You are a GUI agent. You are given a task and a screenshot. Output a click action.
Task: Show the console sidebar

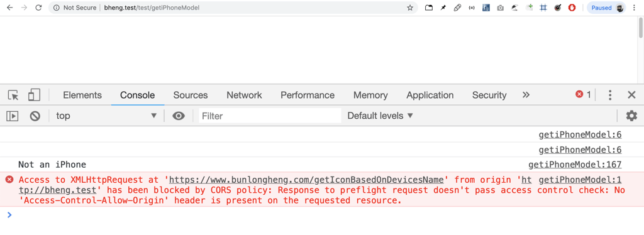coord(13,116)
